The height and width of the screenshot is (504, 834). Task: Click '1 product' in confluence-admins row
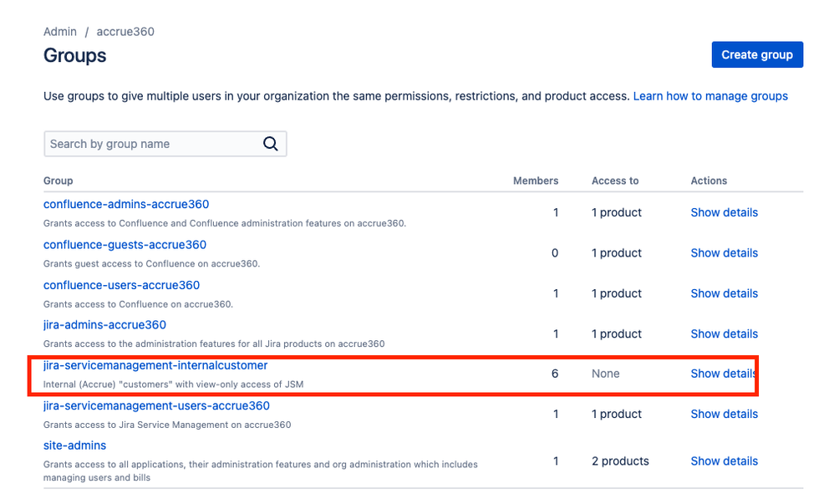click(617, 212)
